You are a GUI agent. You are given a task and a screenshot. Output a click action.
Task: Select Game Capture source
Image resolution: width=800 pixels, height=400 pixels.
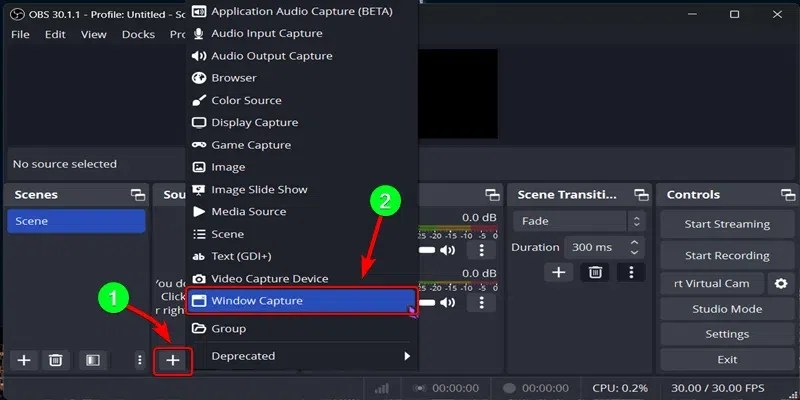(302, 145)
